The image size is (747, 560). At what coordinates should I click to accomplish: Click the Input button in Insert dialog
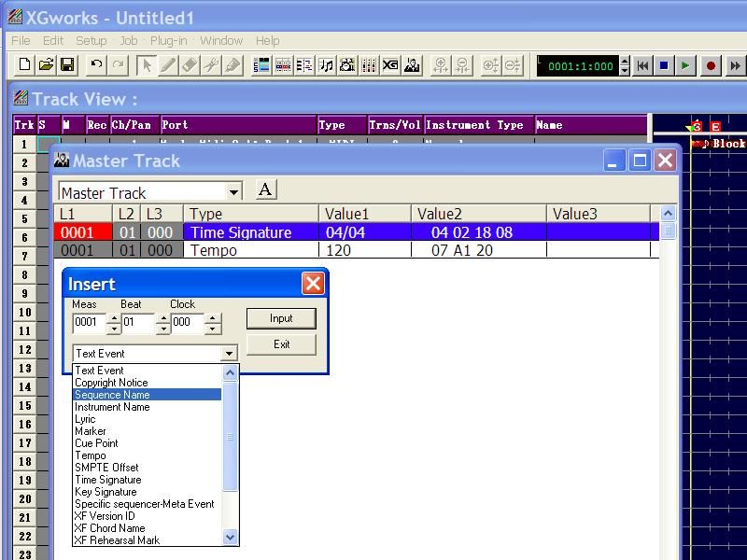click(281, 318)
